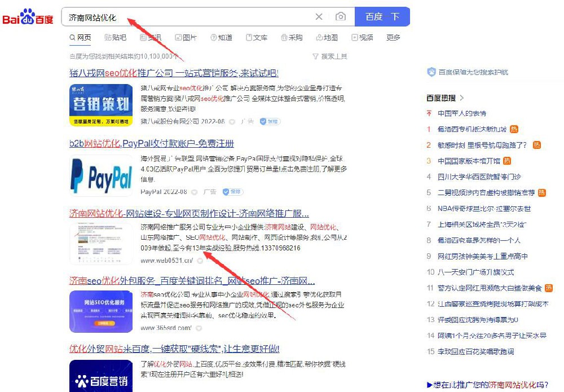Click the 百度一下 search button
Viewport: 564px width, 392px height.
(x=382, y=16)
